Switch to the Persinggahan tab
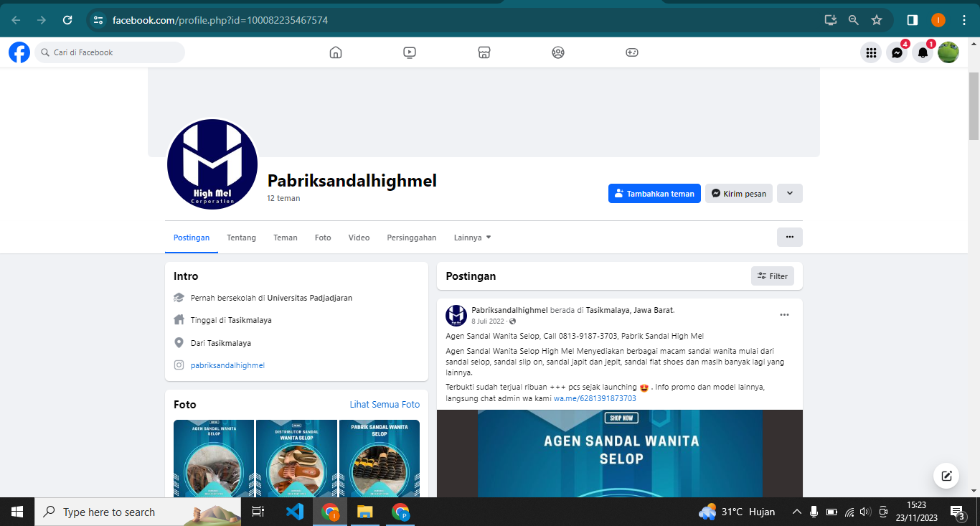 (x=412, y=238)
